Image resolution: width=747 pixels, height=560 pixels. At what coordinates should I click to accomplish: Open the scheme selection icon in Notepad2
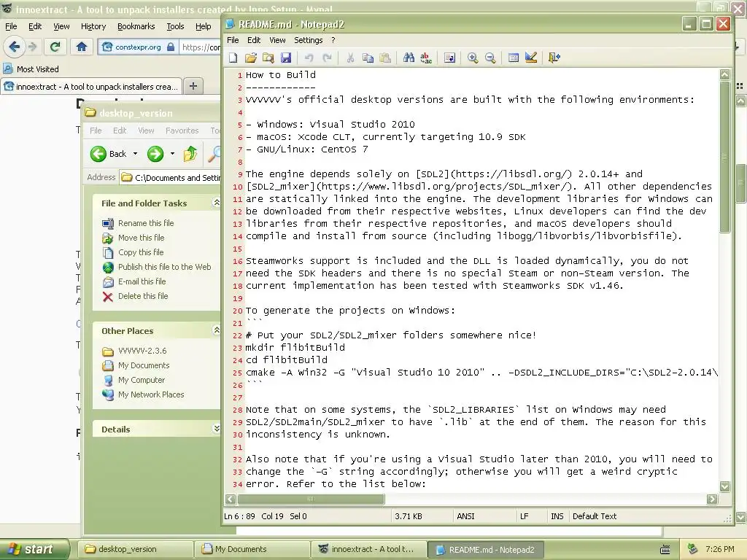pyautogui.click(x=514, y=58)
